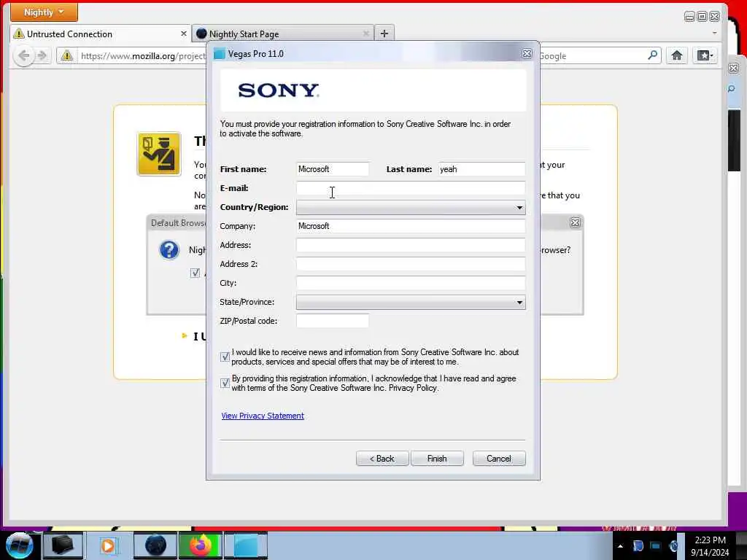Click the system tray network monitor icon
747x560 pixels.
click(656, 546)
